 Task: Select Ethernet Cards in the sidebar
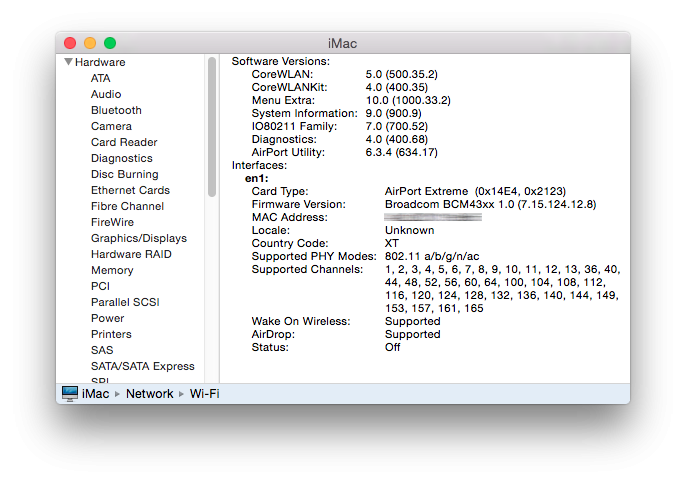click(x=130, y=190)
